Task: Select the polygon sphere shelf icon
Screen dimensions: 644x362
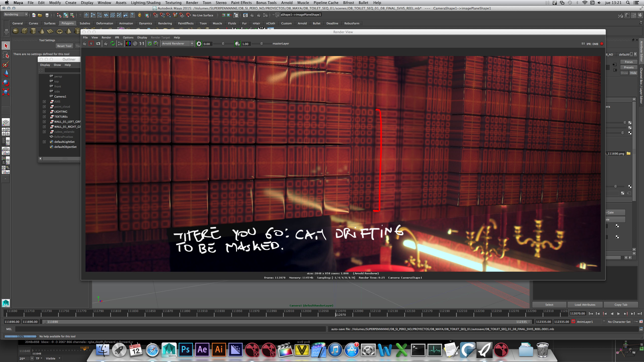Action: 16,31
